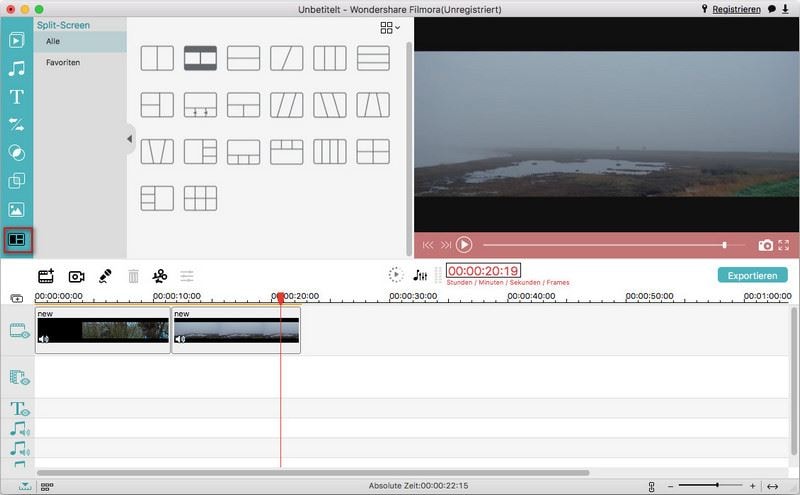Viewport: 800px width, 495px height.
Task: Click the Exportieren button
Action: point(753,275)
